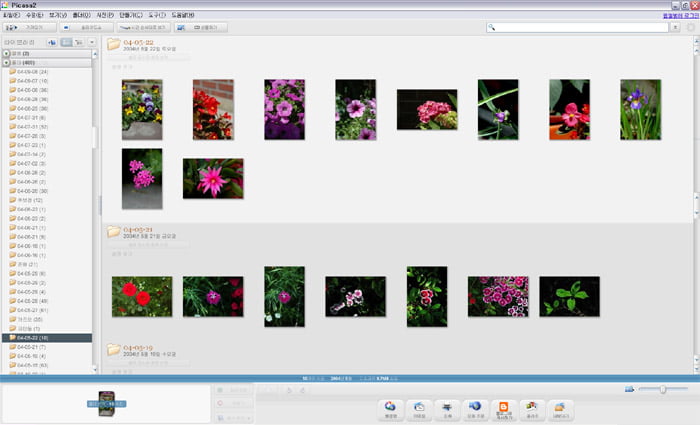Viewport: 700px width, 425px height.
Task: Click the 04-05-22 folder heading in photo pane
Action: click(x=138, y=42)
